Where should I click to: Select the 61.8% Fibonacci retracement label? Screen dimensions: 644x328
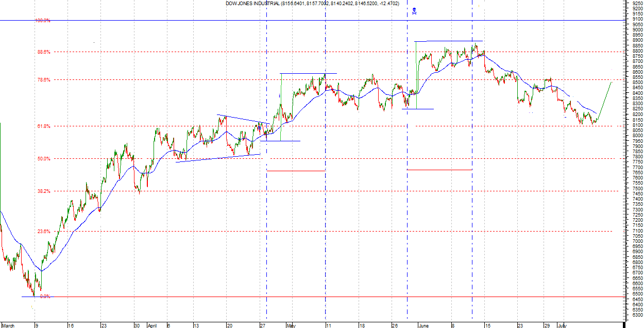(43, 126)
